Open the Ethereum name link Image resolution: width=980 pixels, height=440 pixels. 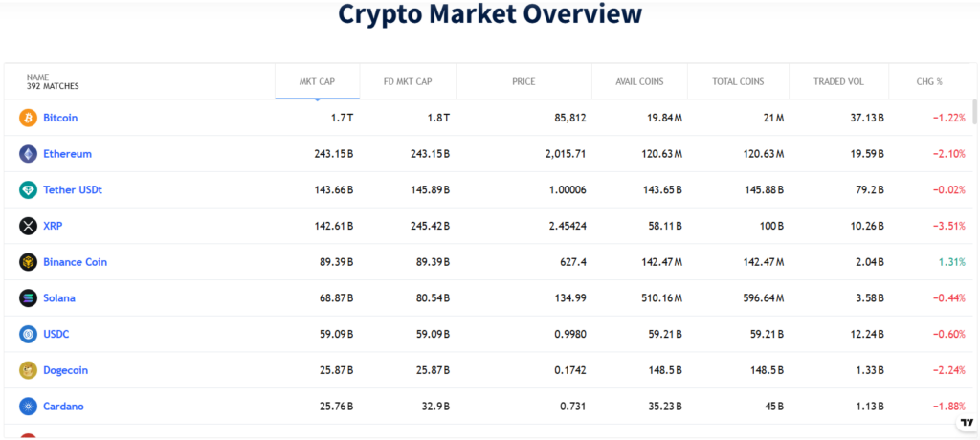pyautogui.click(x=67, y=154)
